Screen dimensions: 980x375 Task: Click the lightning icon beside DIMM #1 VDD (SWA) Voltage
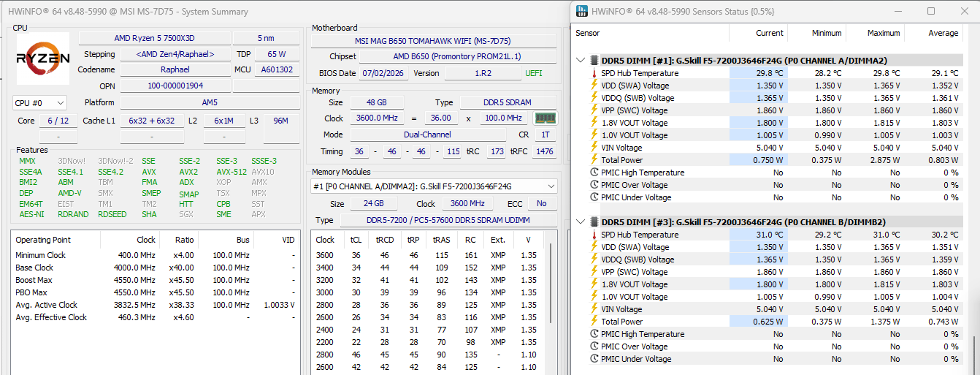[594, 86]
